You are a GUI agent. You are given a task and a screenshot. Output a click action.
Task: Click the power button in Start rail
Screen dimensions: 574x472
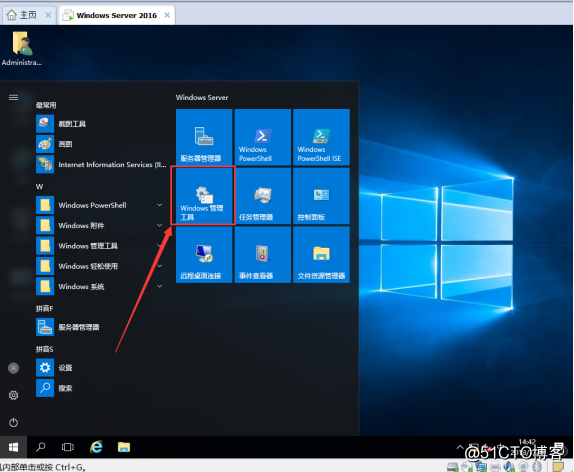tap(14, 423)
